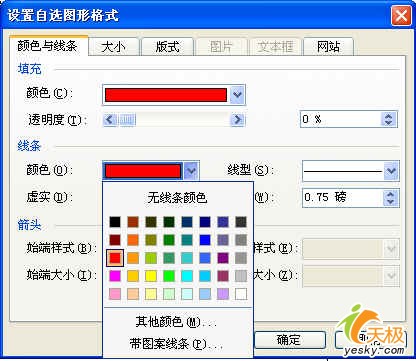Switch to the 版式 tab
This screenshot has height=361, width=416.
click(167, 47)
